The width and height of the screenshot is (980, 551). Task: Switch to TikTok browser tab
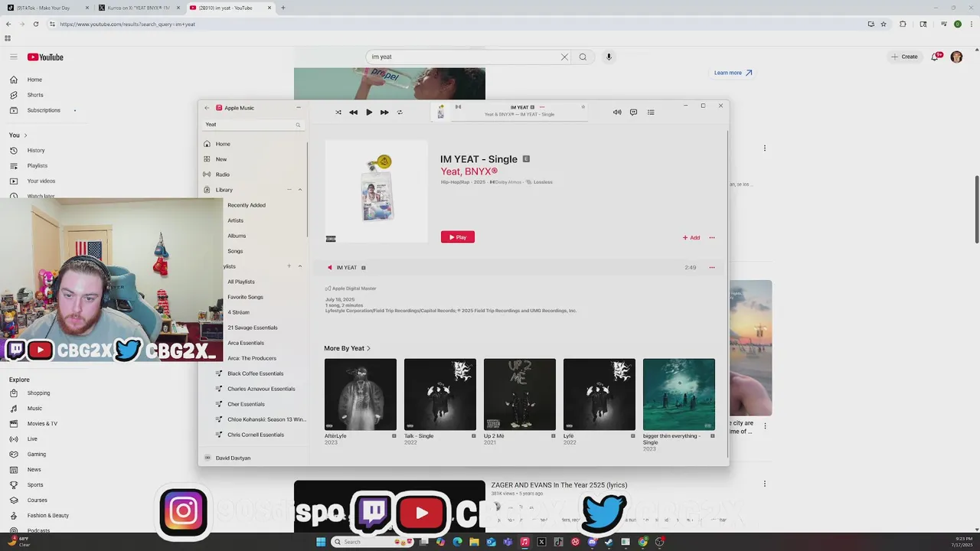coord(47,8)
